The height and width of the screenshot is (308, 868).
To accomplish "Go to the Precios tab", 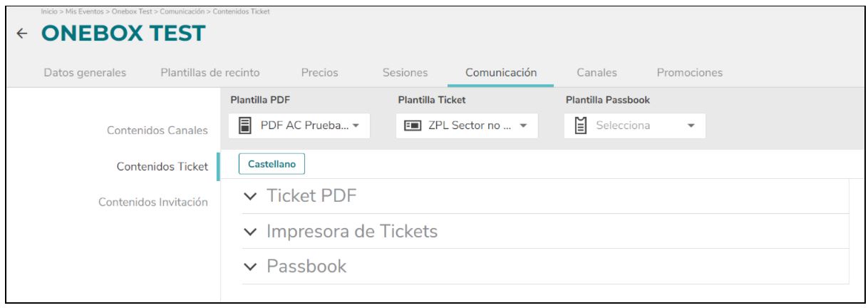I will pos(319,72).
